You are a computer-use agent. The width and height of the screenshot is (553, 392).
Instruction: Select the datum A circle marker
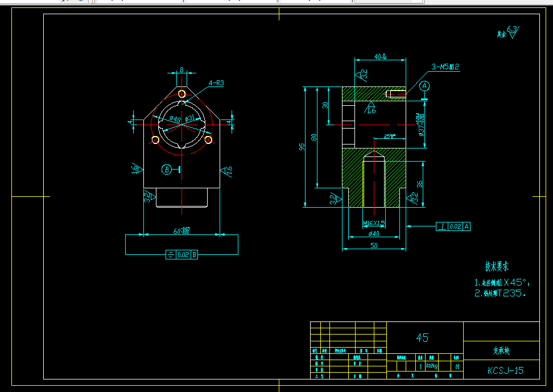424,86
